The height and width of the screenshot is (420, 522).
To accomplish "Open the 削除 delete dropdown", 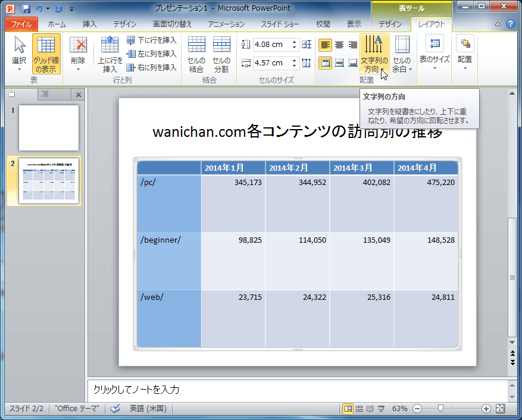I will pos(78,54).
